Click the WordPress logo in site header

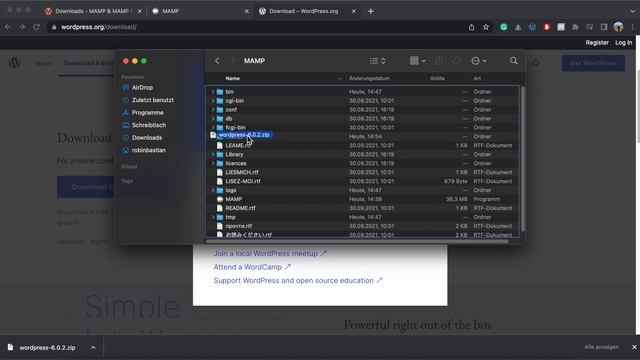tap(15, 63)
